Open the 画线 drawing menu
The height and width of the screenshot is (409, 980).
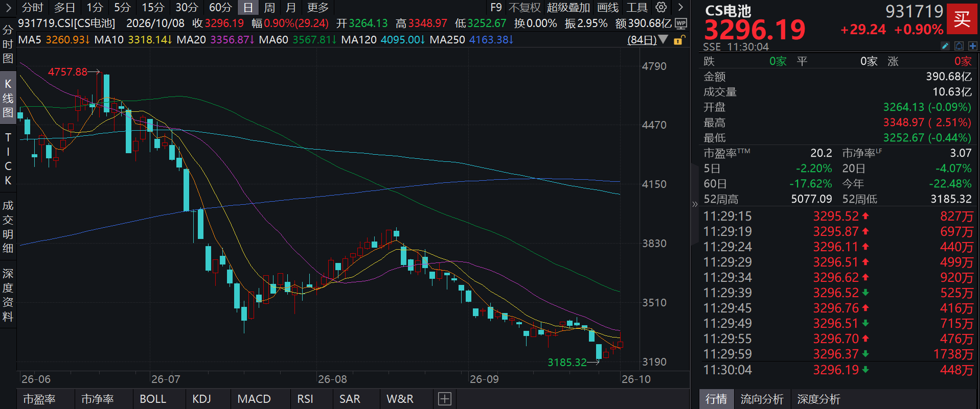coord(608,7)
